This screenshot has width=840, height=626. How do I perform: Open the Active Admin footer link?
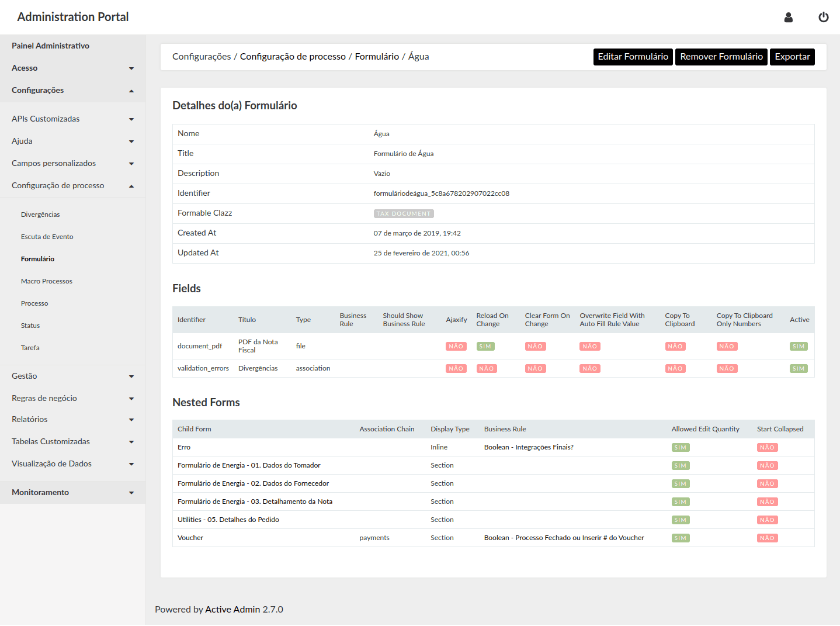pos(232,610)
